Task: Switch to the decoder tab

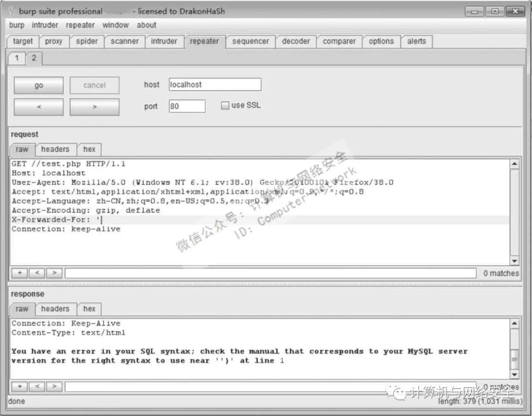Action: pos(296,41)
